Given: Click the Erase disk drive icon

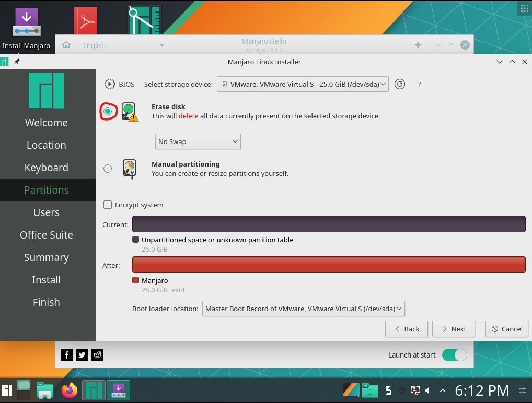Looking at the screenshot, I should [130, 112].
